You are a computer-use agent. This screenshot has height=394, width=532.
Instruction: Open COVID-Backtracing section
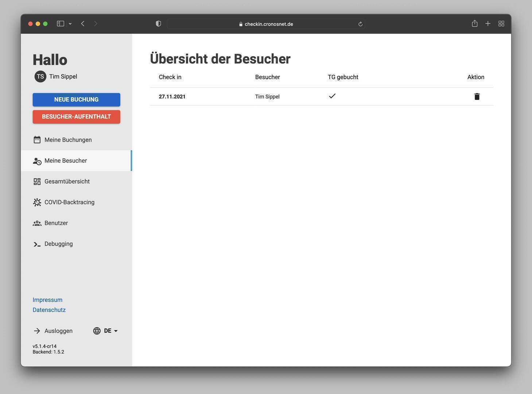click(x=69, y=202)
